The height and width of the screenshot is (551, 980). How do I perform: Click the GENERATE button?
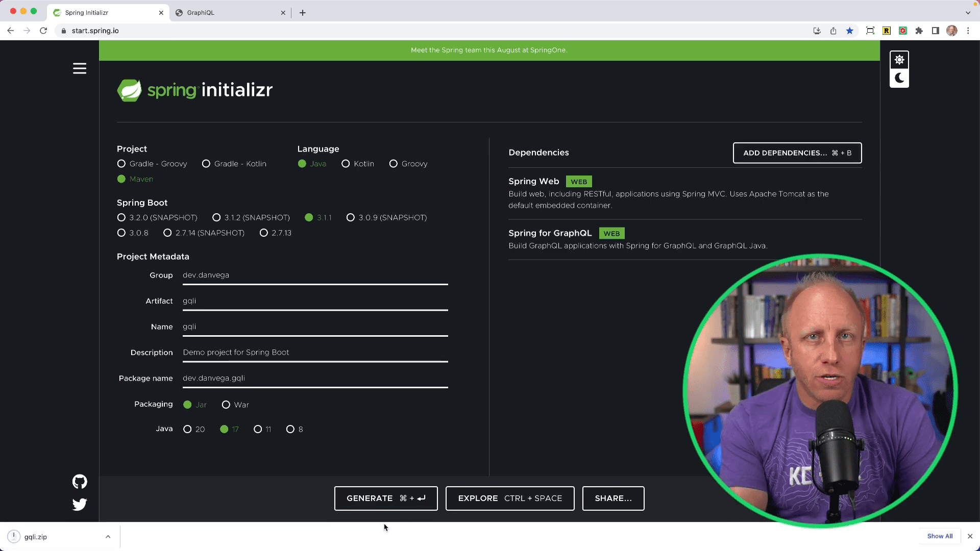point(386,498)
